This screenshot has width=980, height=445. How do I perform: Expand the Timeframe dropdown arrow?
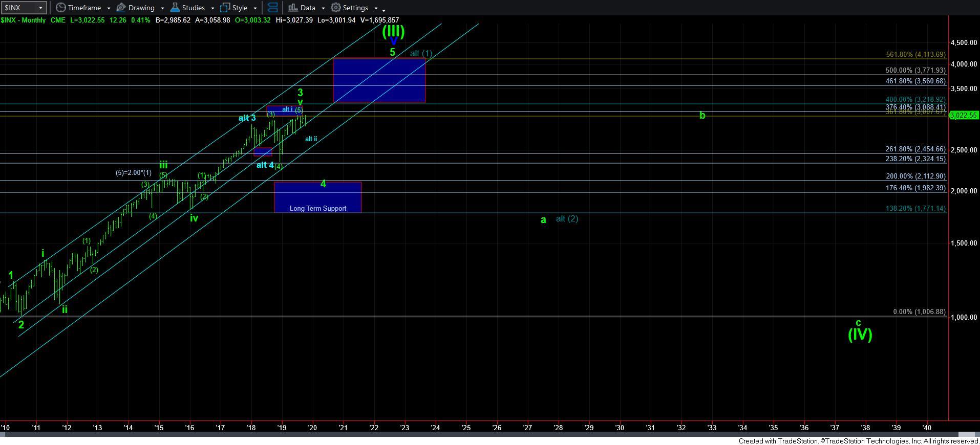109,8
